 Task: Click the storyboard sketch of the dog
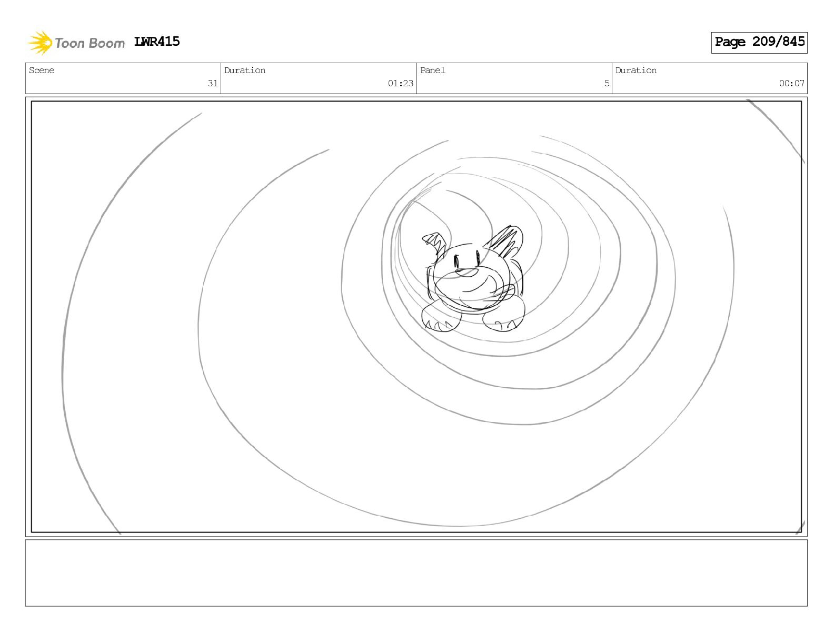click(x=473, y=279)
